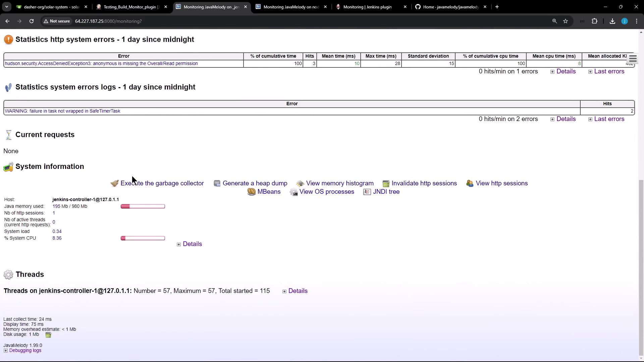644x362 pixels.
Task: Click the garbage collector broom icon
Action: (x=114, y=183)
